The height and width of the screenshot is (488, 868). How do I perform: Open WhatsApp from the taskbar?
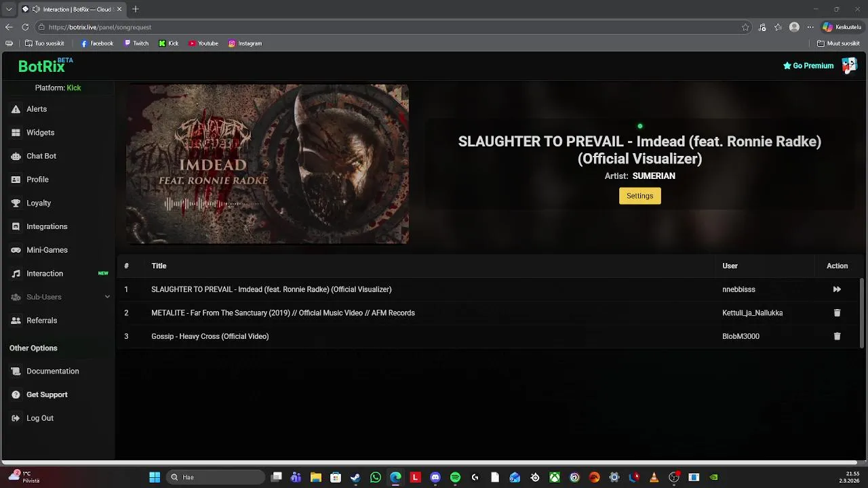(376, 478)
